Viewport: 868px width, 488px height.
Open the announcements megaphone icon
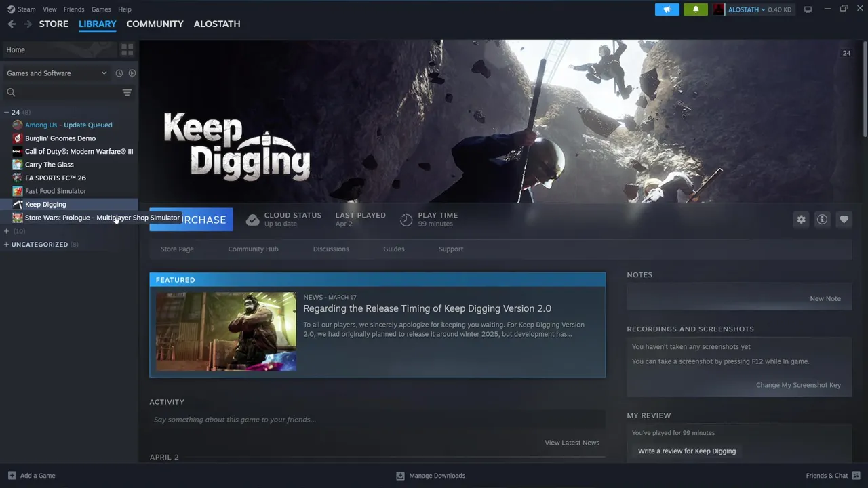click(x=667, y=9)
